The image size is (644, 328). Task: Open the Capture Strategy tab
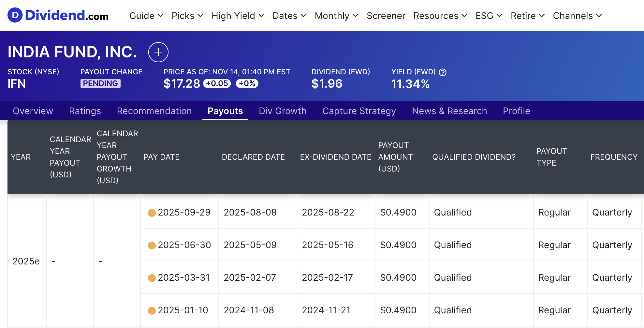(x=359, y=111)
